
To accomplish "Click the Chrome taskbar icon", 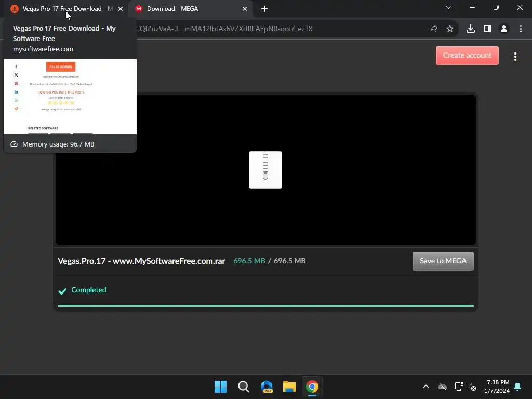I will [312, 387].
